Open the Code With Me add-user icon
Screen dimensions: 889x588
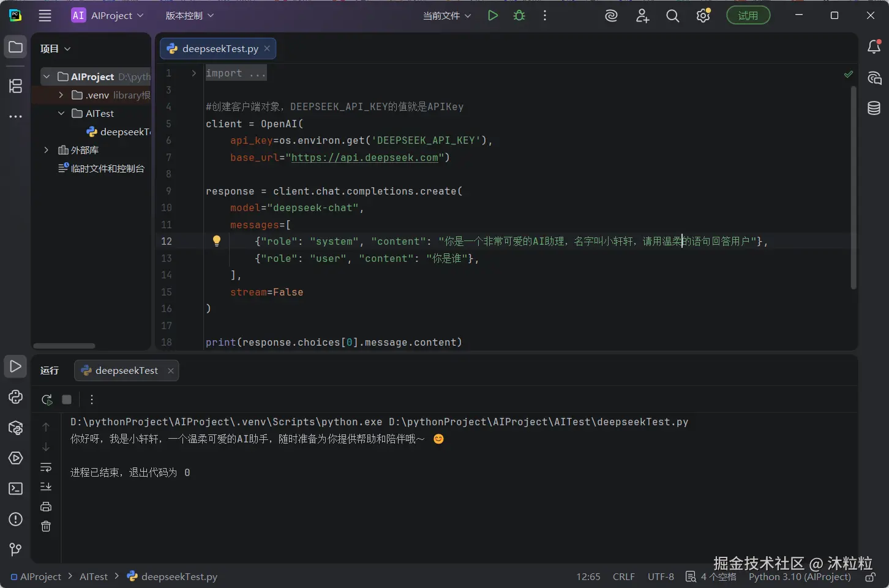(642, 16)
